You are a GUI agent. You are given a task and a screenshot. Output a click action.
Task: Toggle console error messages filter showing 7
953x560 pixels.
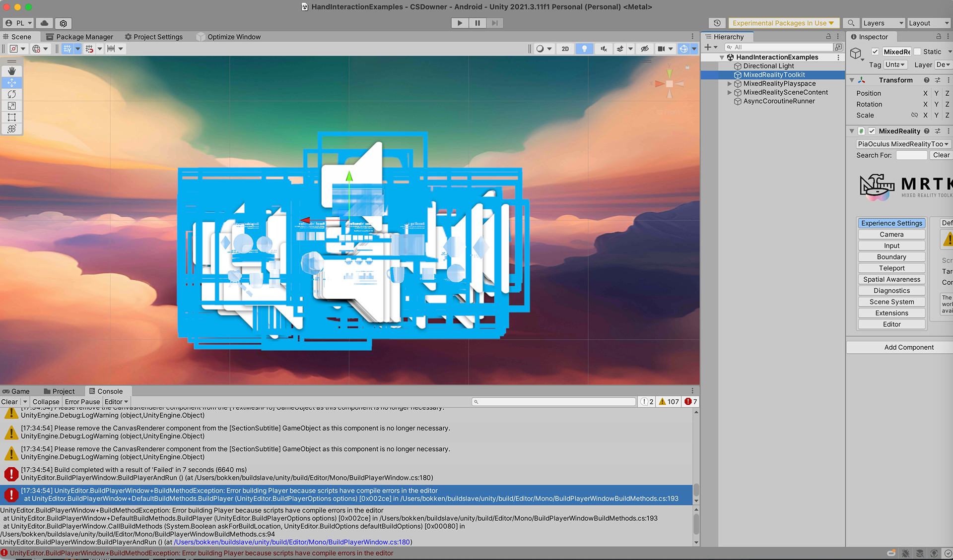(691, 402)
